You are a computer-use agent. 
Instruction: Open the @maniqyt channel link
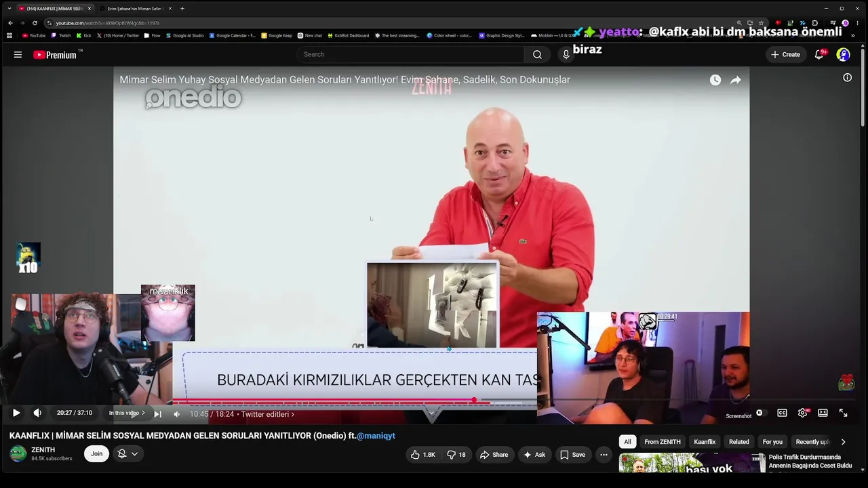tap(376, 436)
